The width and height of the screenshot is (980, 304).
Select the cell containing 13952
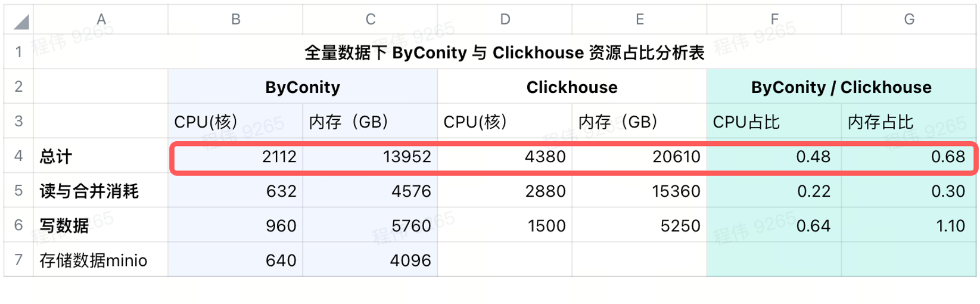coord(370,156)
